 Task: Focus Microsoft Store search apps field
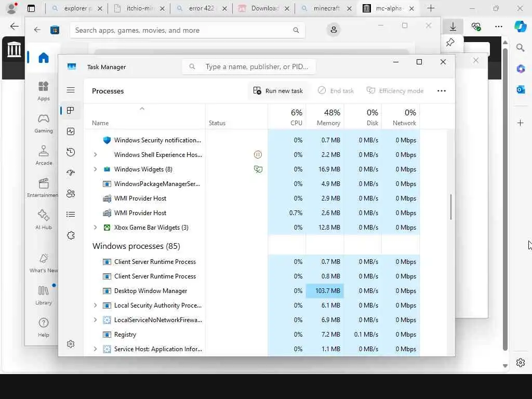point(187,30)
